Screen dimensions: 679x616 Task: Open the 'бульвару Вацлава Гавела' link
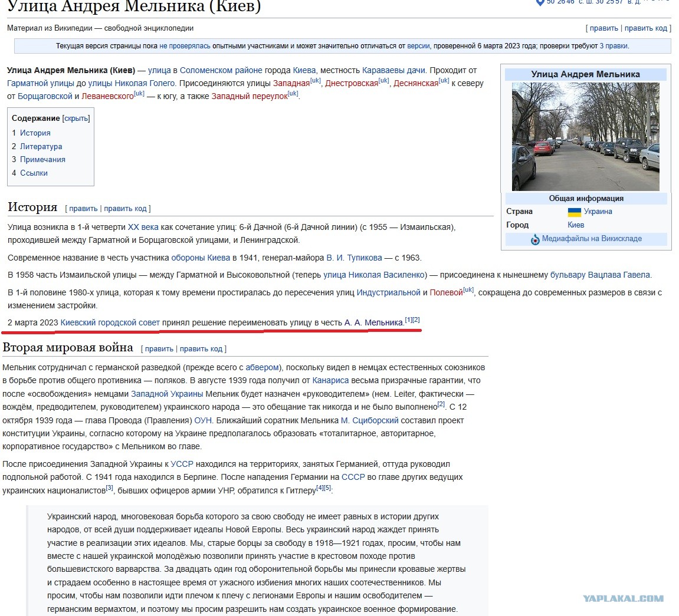pos(600,275)
